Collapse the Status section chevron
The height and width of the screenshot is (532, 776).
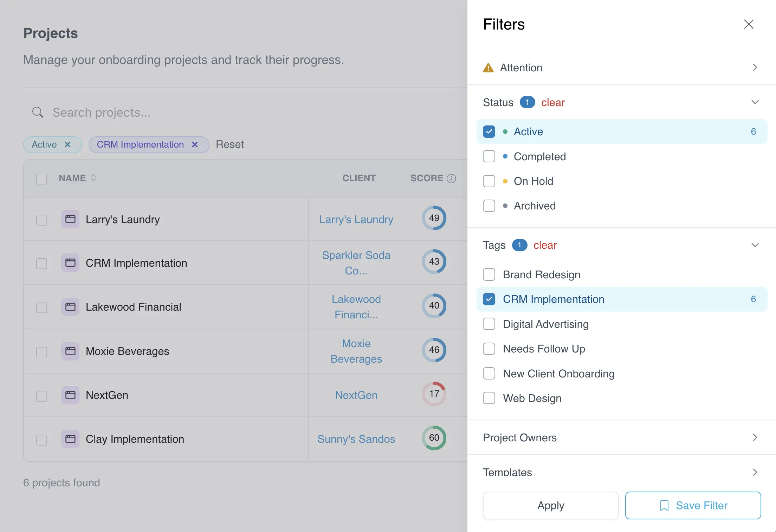755,102
